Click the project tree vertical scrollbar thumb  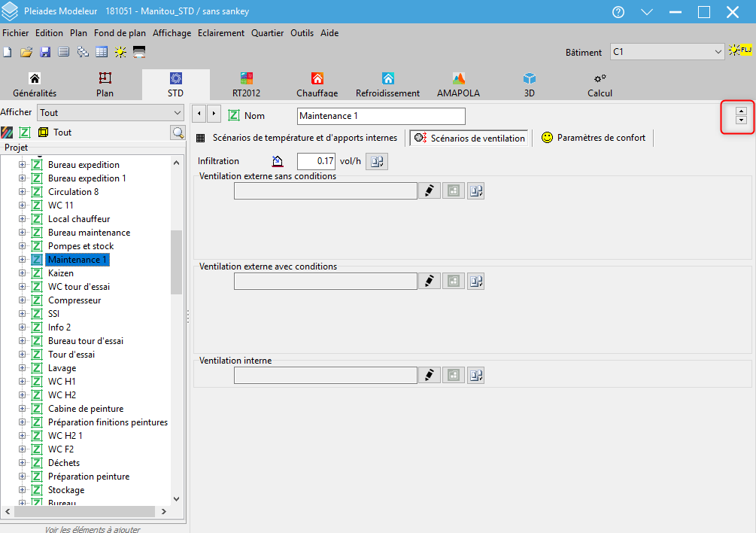tap(177, 260)
